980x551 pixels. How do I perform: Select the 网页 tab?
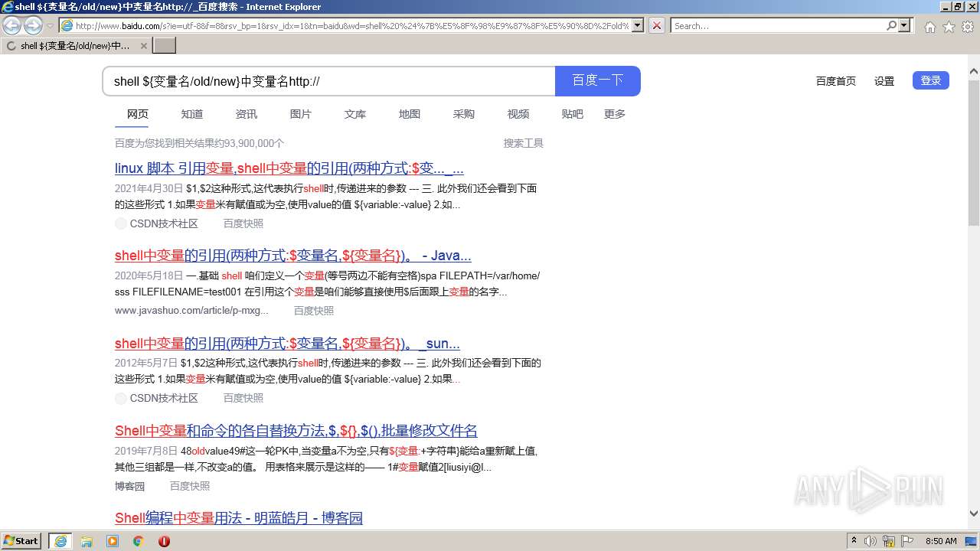pyautogui.click(x=138, y=114)
